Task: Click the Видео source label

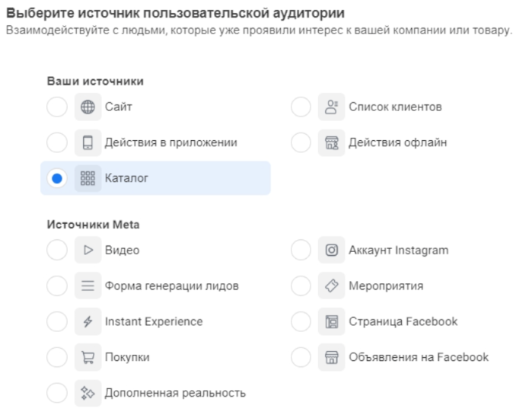Action: point(122,251)
